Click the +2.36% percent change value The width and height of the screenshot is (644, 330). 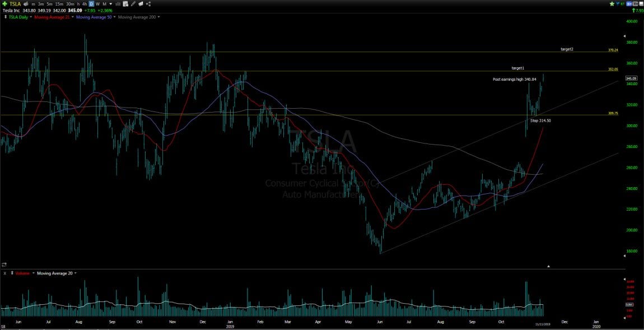(x=105, y=10)
